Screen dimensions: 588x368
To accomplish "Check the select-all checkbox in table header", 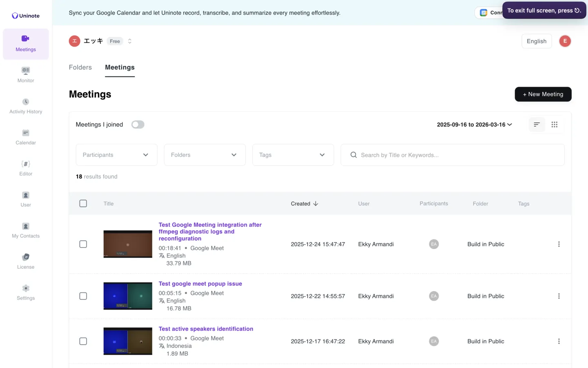I will coord(83,203).
